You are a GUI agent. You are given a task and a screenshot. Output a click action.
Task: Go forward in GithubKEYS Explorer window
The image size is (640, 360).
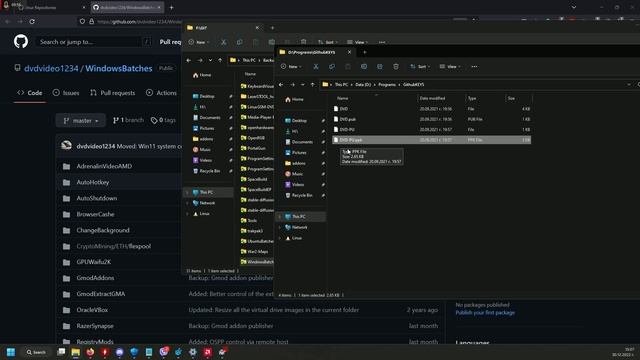[x=292, y=84]
